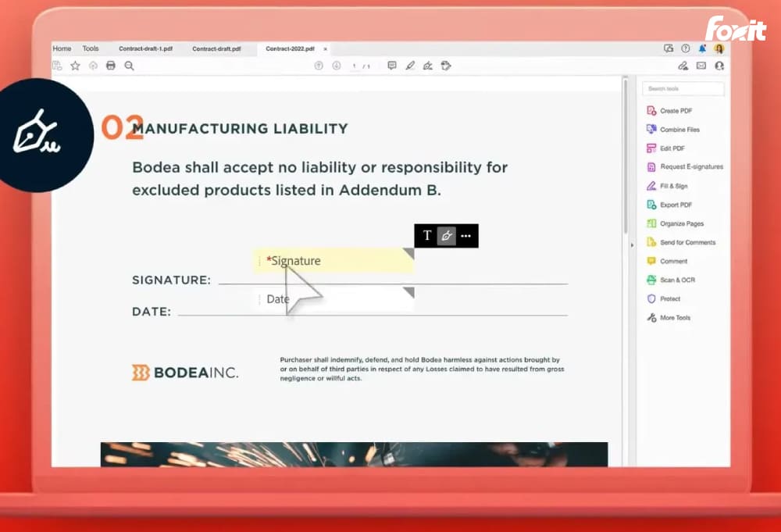The width and height of the screenshot is (781, 532).
Task: Click the highlighter pen icon in top toolbar
Action: click(x=410, y=66)
